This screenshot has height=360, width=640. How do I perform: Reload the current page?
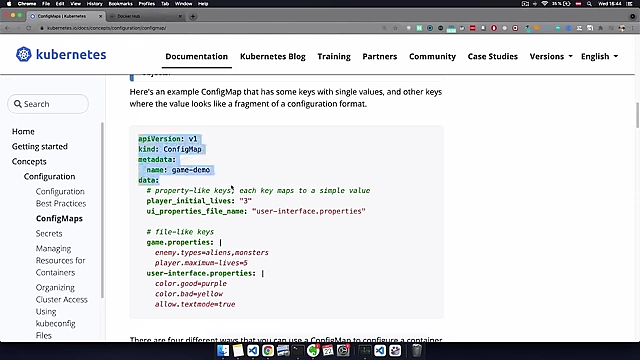pyautogui.click(x=29, y=28)
